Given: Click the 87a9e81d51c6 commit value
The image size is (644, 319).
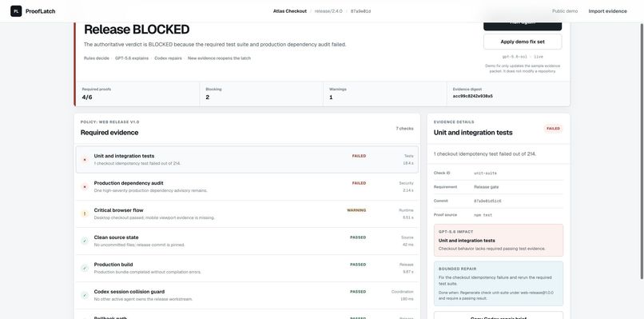Looking at the screenshot, I should 487,201.
